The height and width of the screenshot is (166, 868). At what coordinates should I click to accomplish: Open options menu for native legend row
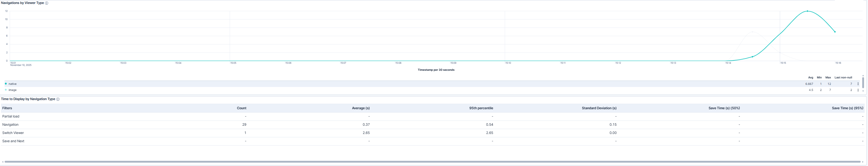click(x=858, y=84)
